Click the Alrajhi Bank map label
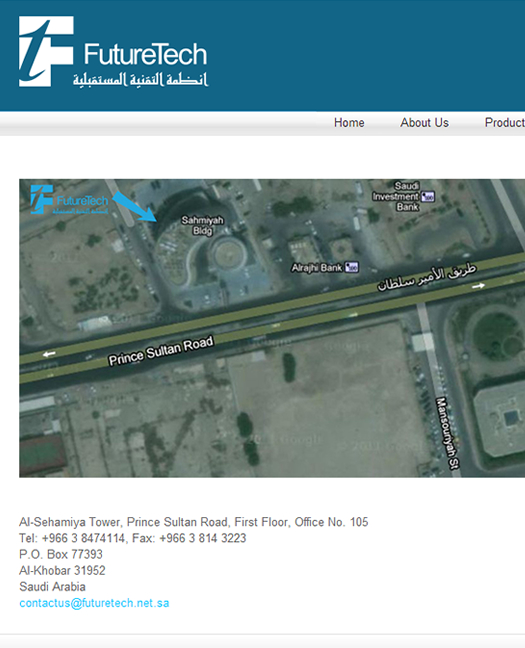This screenshot has width=525, height=648. coord(317,268)
